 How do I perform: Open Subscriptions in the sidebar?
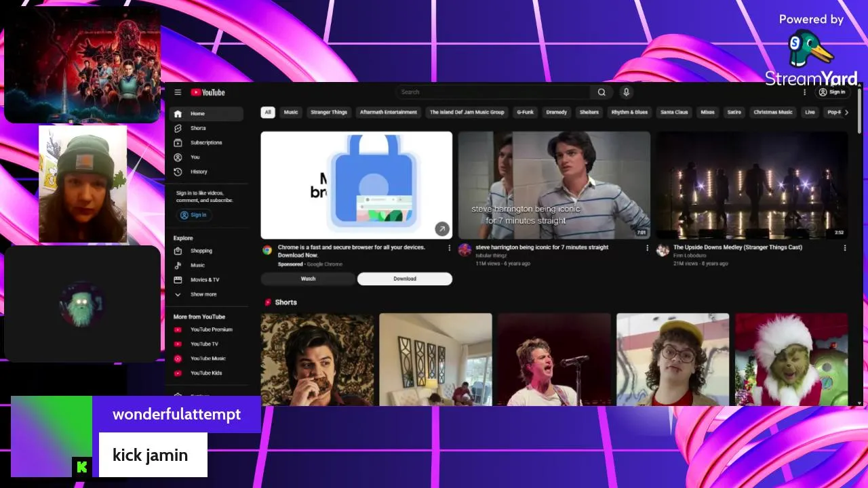tap(206, 142)
